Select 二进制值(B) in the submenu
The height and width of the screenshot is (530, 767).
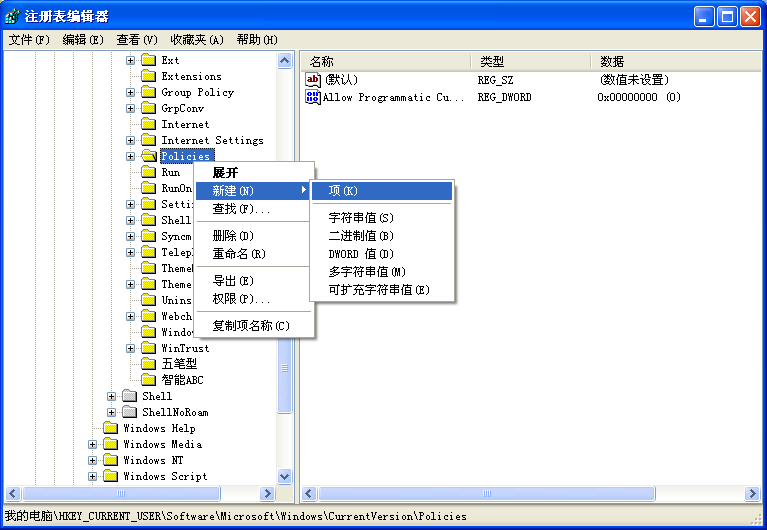point(382,236)
